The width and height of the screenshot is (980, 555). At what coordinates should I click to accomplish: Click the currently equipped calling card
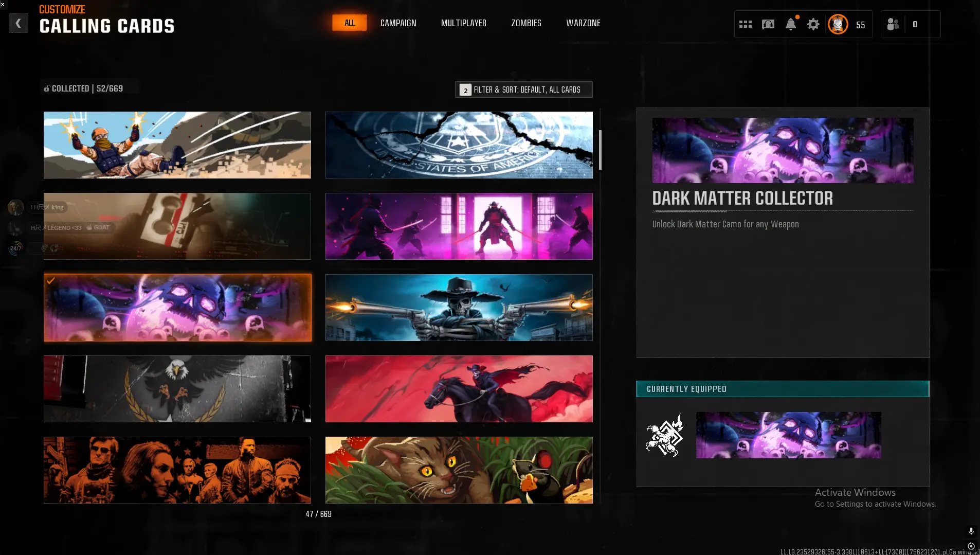[x=789, y=435]
